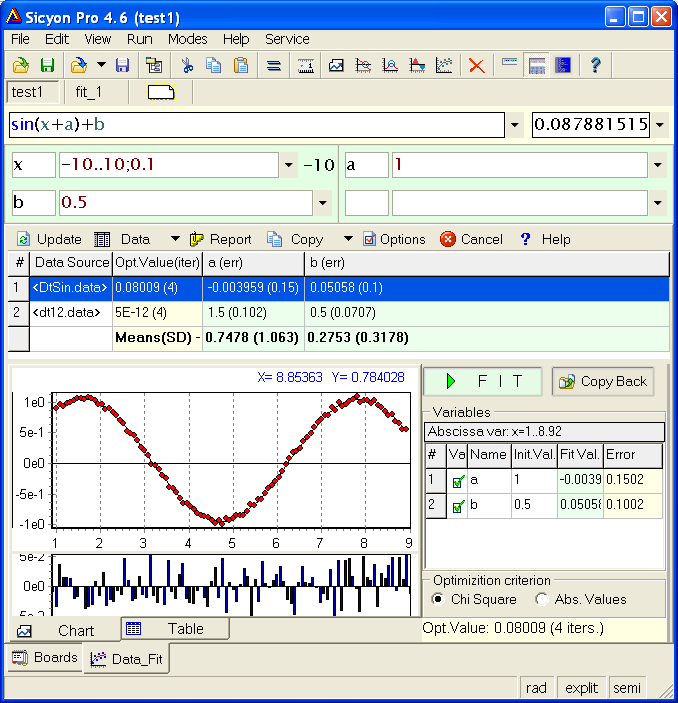
Task: Click the Update refresh icon
Action: (x=23, y=239)
